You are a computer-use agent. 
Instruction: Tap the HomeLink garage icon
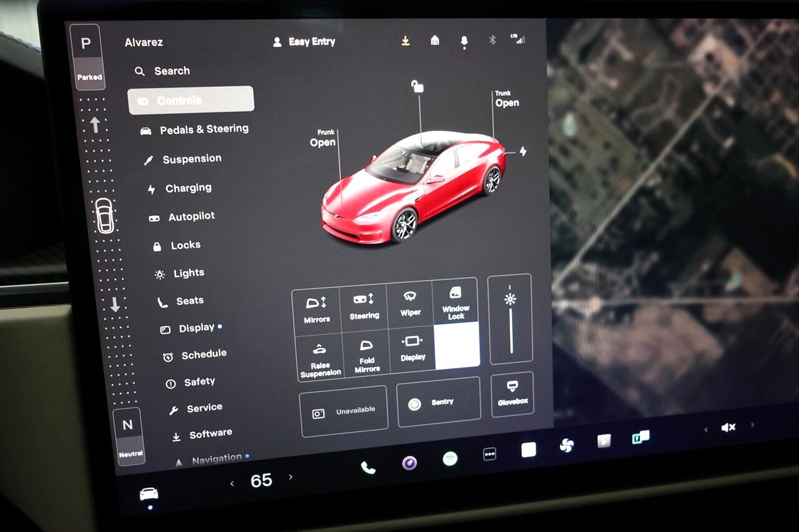pos(435,41)
